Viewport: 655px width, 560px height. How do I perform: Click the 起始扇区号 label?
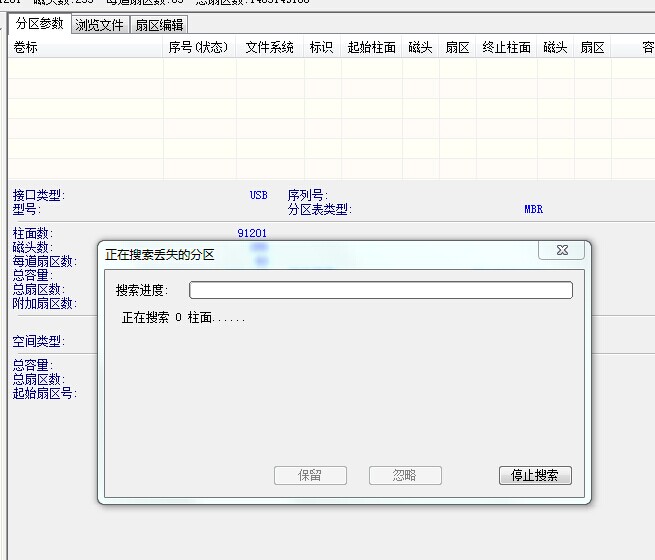(45, 393)
